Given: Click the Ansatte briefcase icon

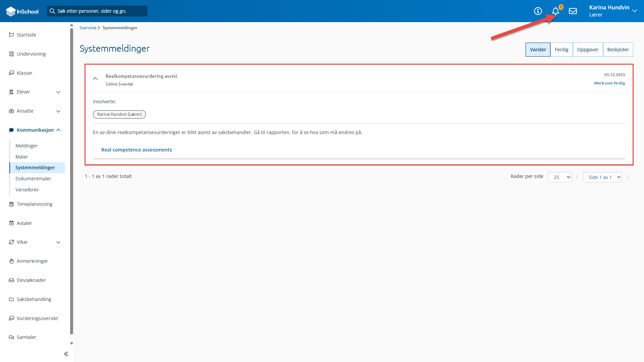Looking at the screenshot, I should (11, 111).
